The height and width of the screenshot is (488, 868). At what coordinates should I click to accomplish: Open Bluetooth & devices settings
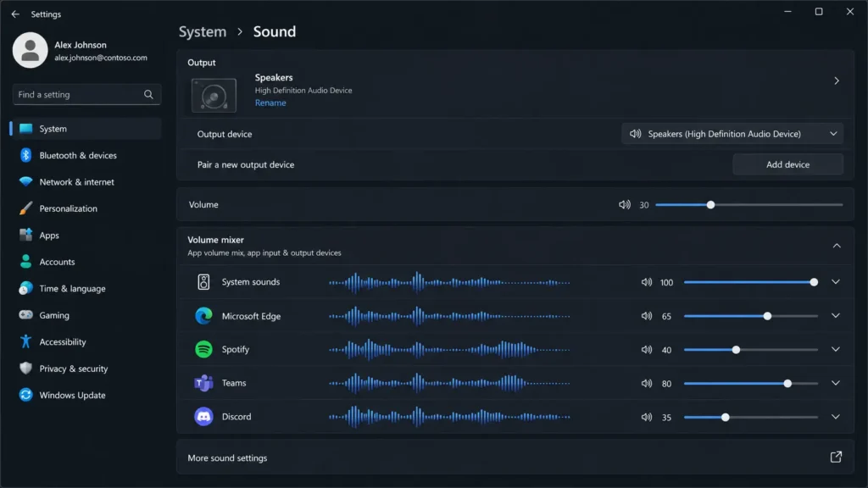(x=86, y=156)
